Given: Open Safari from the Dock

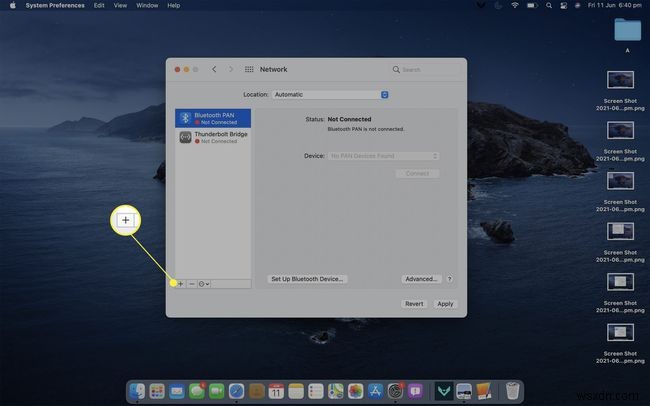Looking at the screenshot, I should (x=236, y=391).
